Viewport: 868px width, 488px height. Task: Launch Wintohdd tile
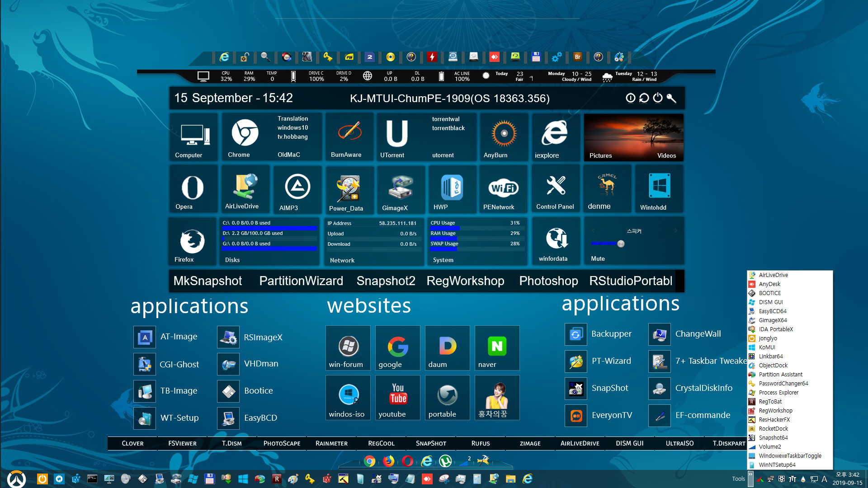click(x=659, y=189)
